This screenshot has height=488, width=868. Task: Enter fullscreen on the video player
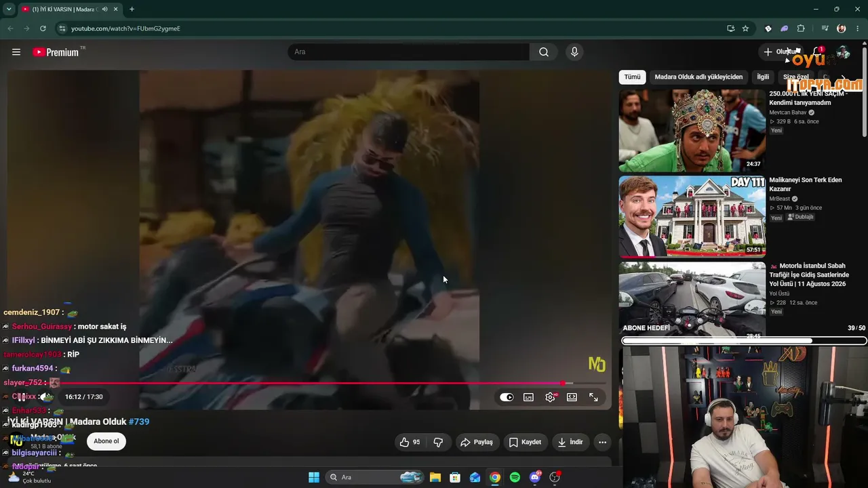pos(593,397)
